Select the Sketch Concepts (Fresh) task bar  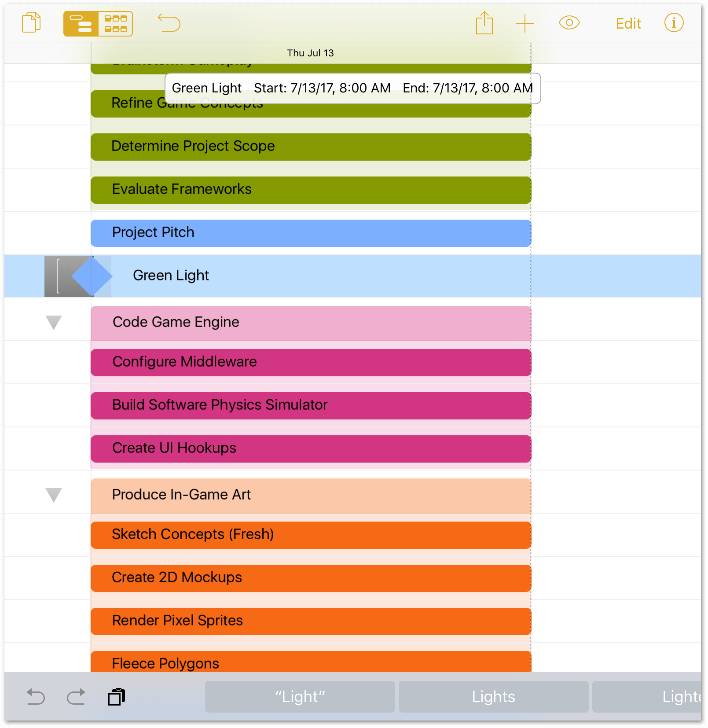click(311, 535)
